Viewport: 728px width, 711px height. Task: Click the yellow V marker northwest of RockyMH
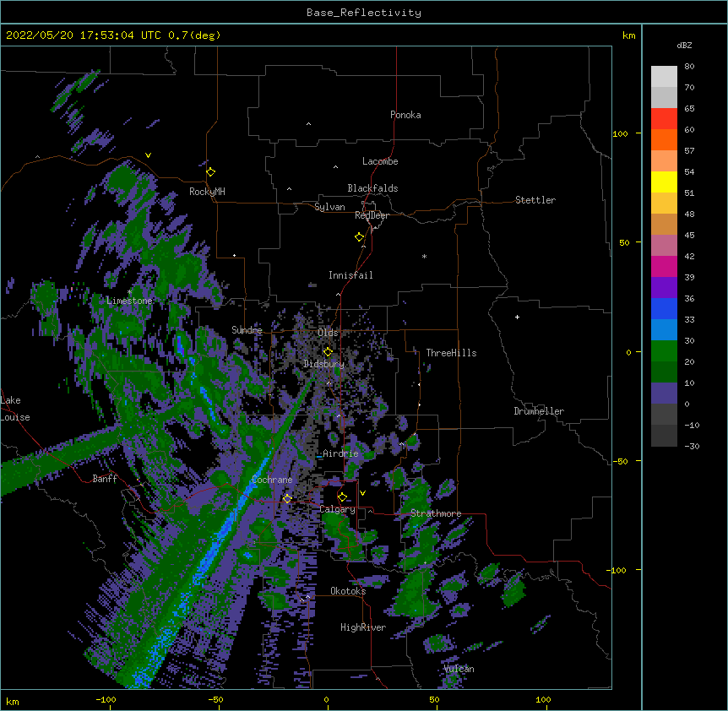coord(148,155)
